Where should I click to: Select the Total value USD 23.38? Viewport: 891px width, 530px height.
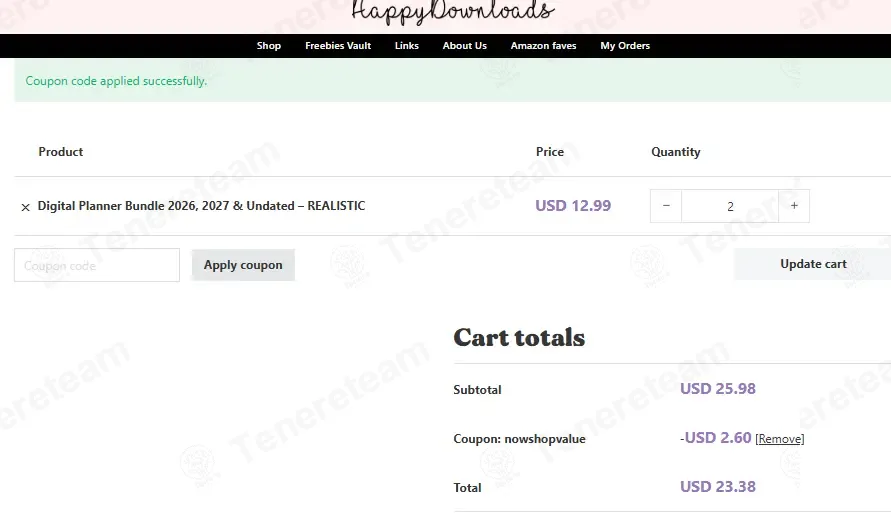(718, 487)
